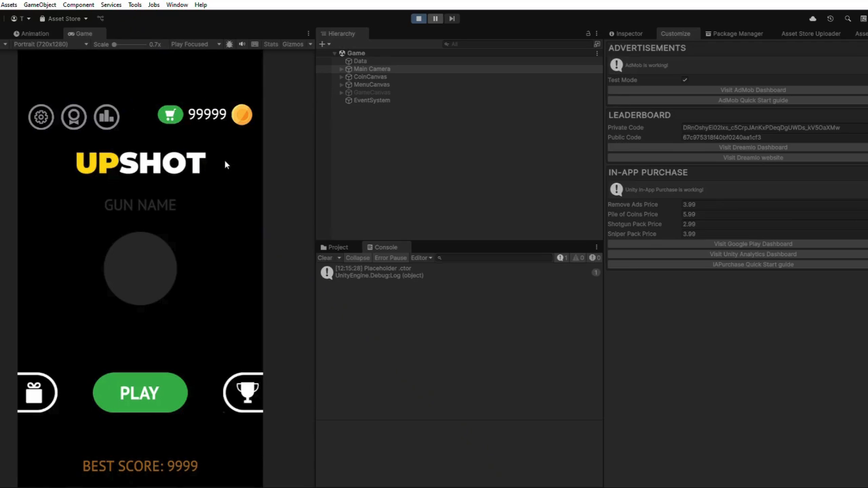The width and height of the screenshot is (868, 488).
Task: Toggle Gizmos in the Game view
Action: tap(293, 44)
